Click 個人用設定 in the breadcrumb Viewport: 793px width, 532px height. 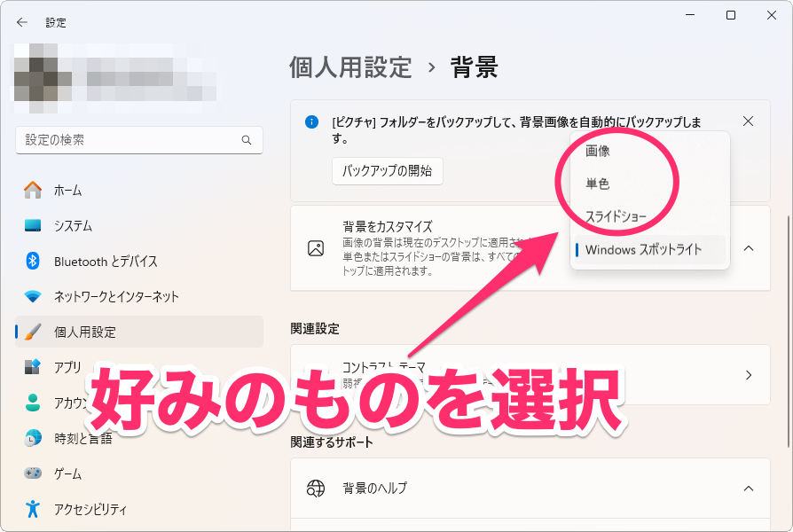pyautogui.click(x=350, y=67)
